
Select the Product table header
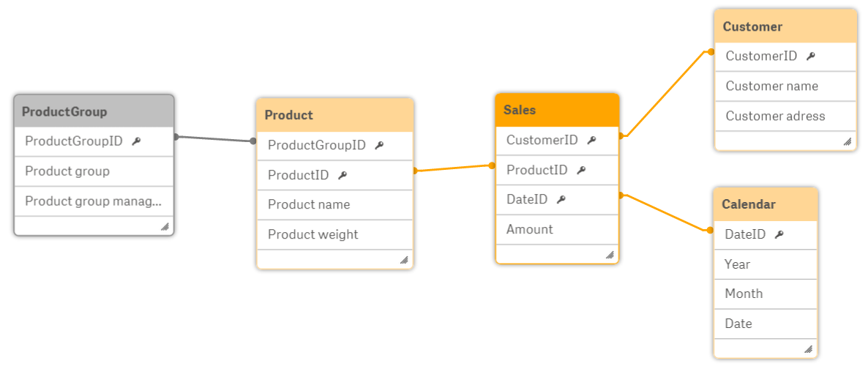tap(335, 115)
